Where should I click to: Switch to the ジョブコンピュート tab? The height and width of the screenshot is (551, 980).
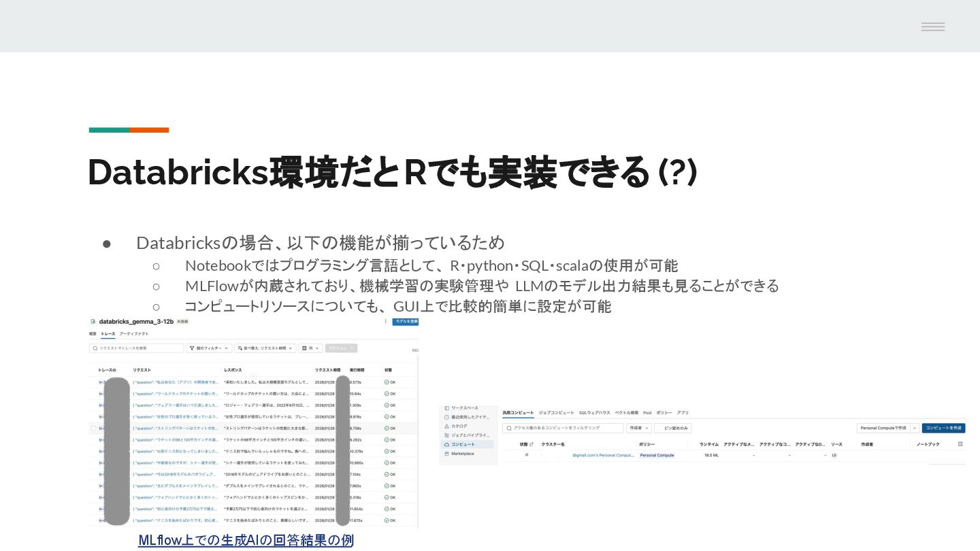coord(555,413)
